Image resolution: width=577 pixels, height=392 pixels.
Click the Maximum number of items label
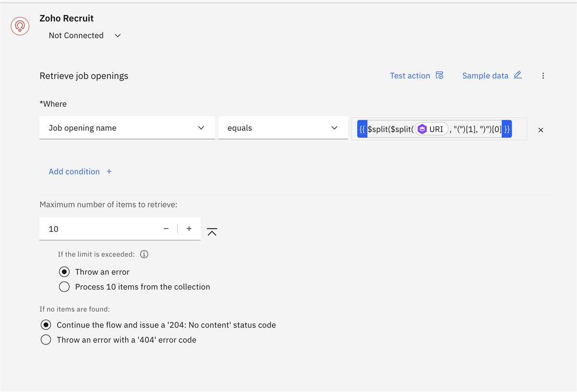(108, 204)
